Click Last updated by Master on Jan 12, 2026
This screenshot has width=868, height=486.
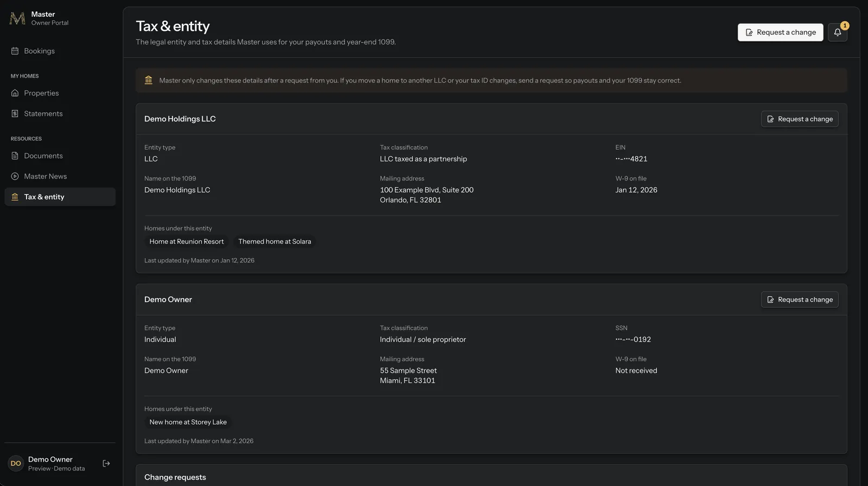pos(199,260)
